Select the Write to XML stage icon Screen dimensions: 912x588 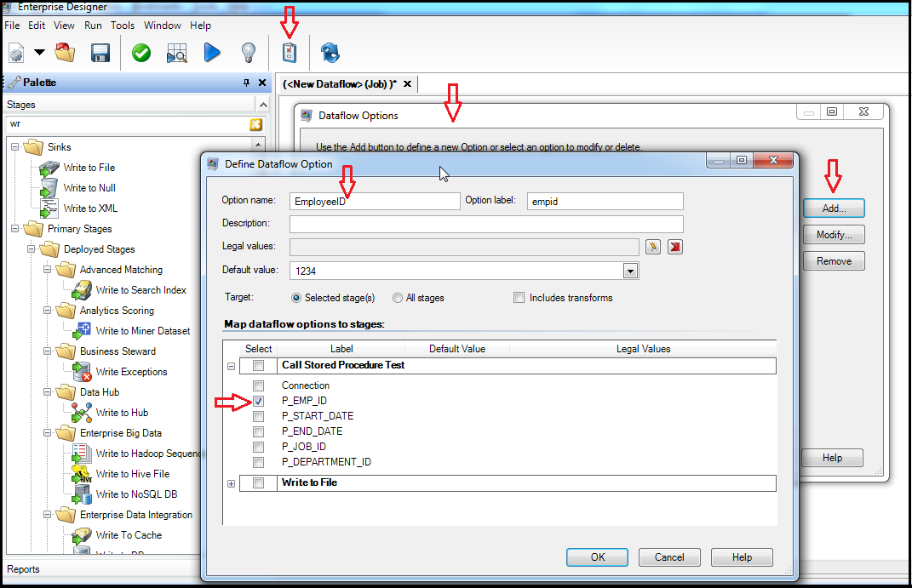click(49, 208)
